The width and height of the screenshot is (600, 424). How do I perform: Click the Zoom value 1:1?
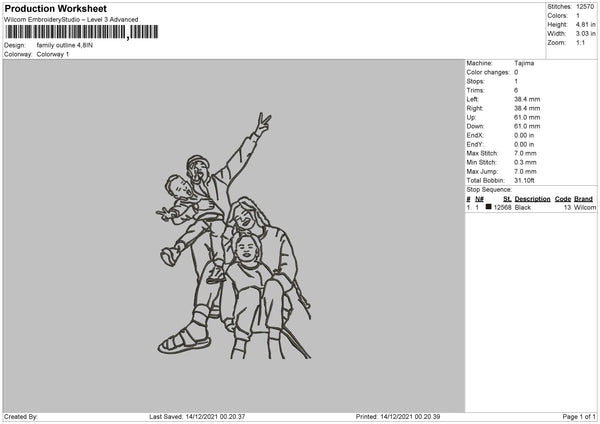pos(580,42)
